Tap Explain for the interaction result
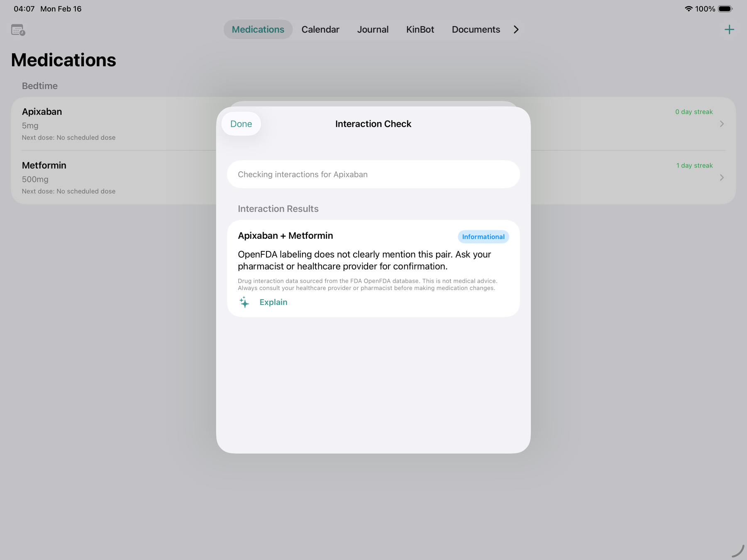This screenshot has width=747, height=560. pos(273,302)
